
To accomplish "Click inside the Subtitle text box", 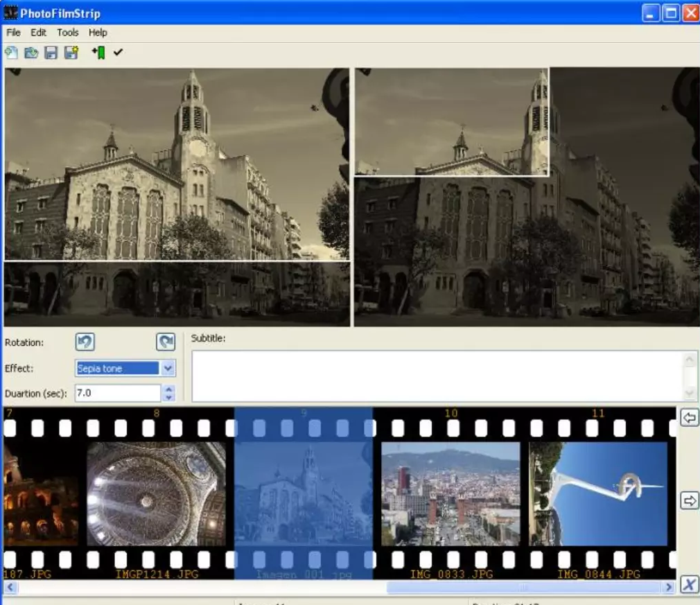I will click(x=437, y=376).
